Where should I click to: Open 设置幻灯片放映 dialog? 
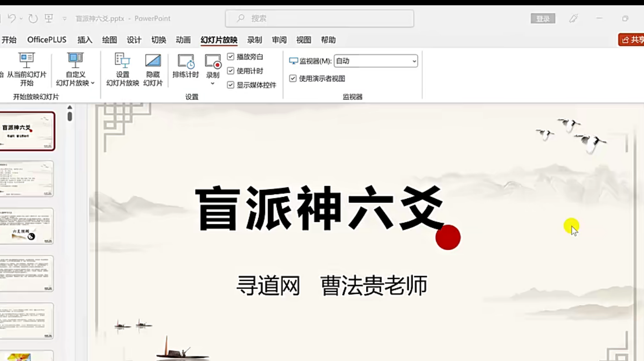pos(122,70)
